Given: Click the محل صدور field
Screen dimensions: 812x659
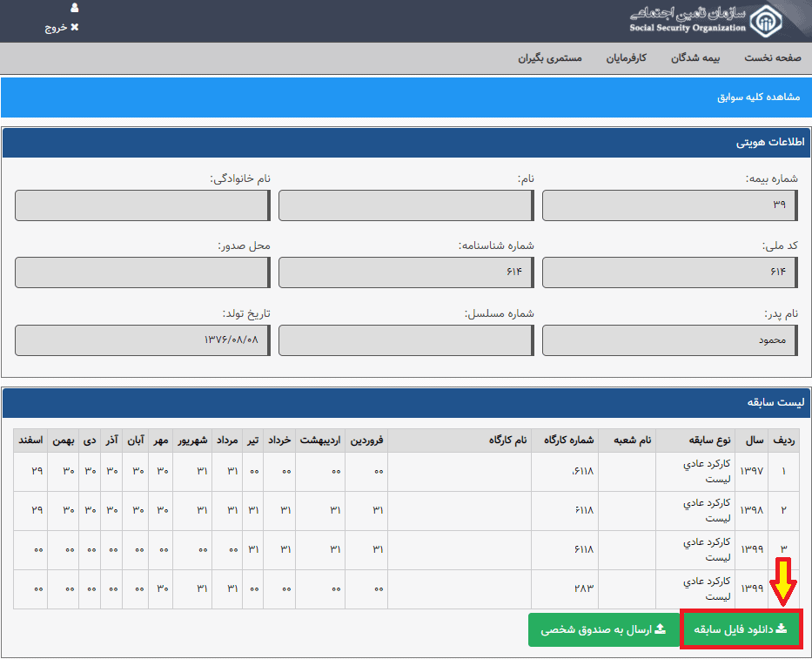Looking at the screenshot, I should click(143, 272).
